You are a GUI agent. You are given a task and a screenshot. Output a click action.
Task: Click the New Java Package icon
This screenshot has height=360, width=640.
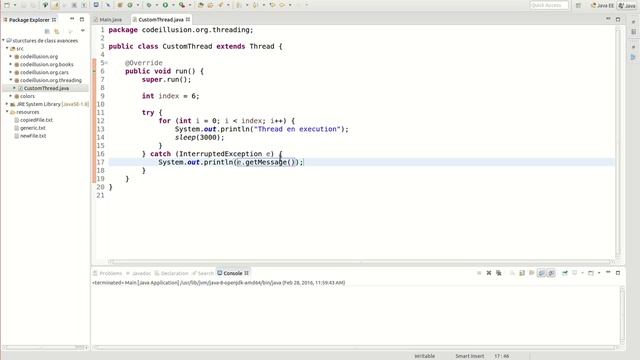(x=120, y=5)
